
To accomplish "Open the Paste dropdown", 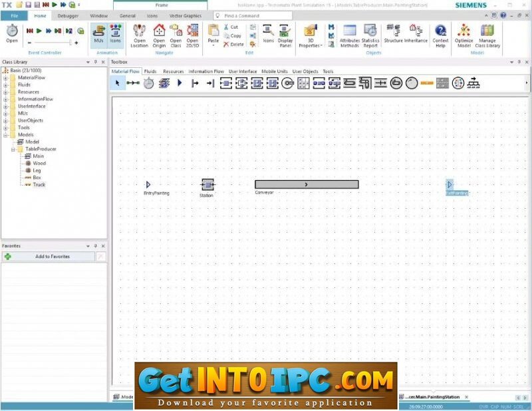I will click(213, 45).
